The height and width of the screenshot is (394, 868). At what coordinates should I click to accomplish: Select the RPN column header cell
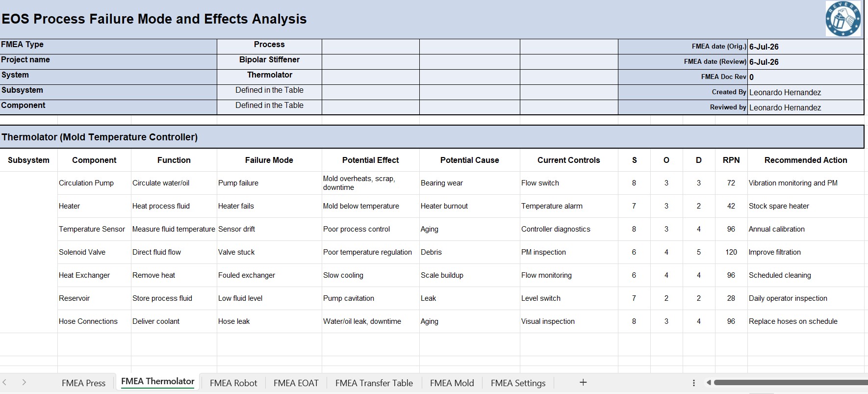click(x=731, y=160)
